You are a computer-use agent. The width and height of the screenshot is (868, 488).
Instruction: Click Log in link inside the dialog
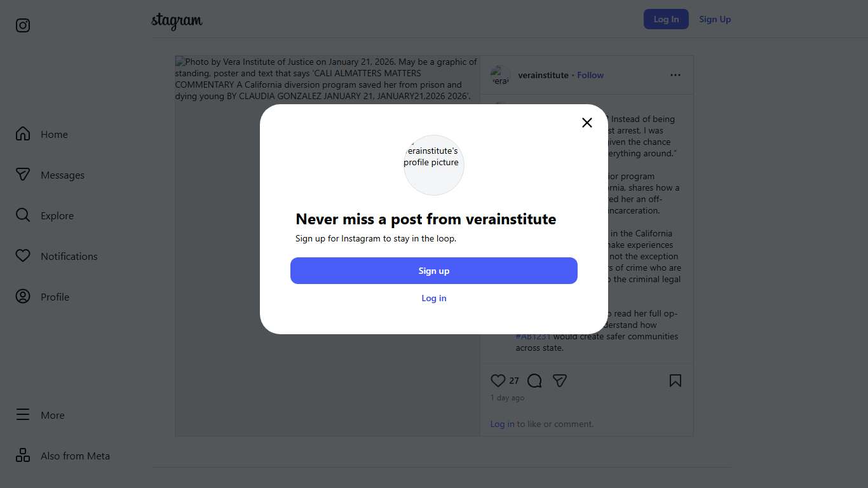(434, 299)
